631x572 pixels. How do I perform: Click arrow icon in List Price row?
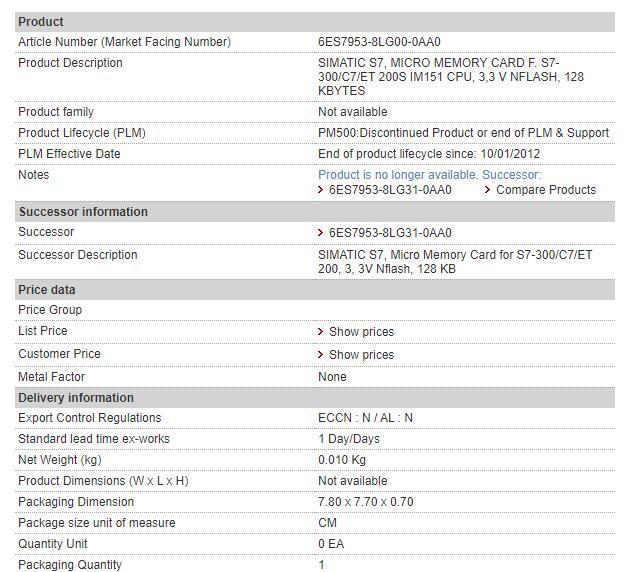[321, 332]
